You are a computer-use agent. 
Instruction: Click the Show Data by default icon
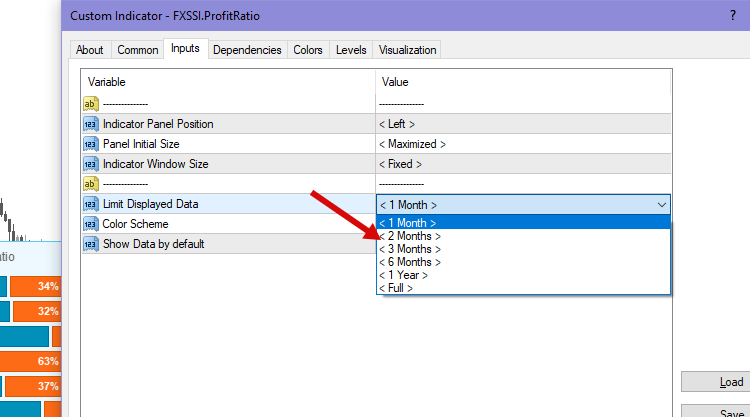click(x=91, y=244)
